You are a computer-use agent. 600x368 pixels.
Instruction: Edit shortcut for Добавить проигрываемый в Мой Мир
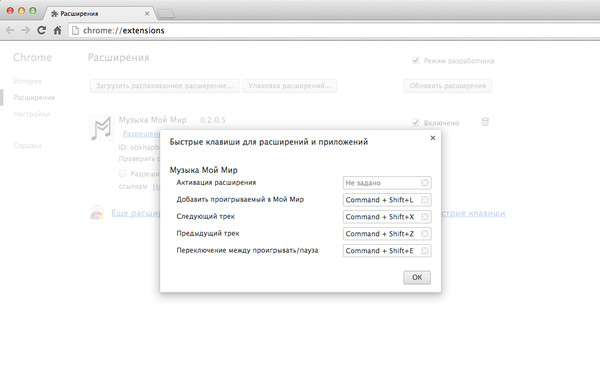387,200
